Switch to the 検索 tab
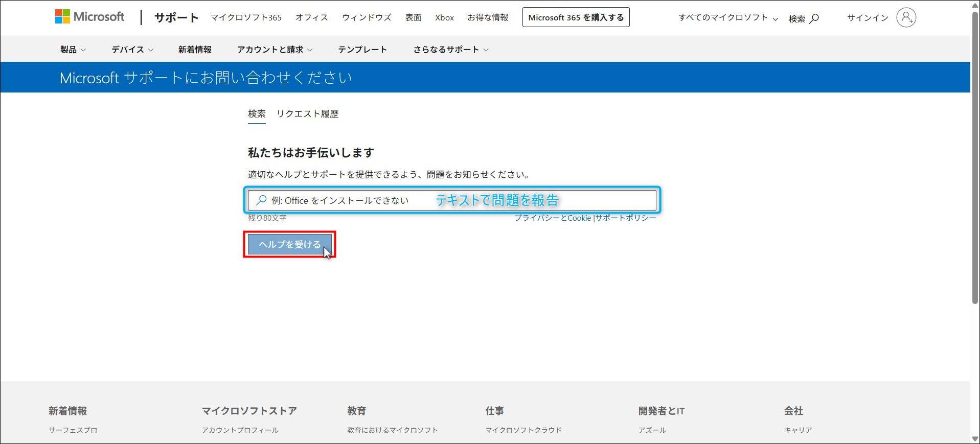 257,114
